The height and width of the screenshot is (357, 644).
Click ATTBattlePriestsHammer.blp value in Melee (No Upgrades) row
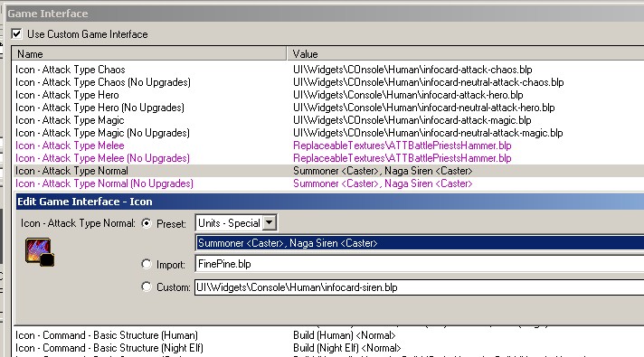coord(402,158)
